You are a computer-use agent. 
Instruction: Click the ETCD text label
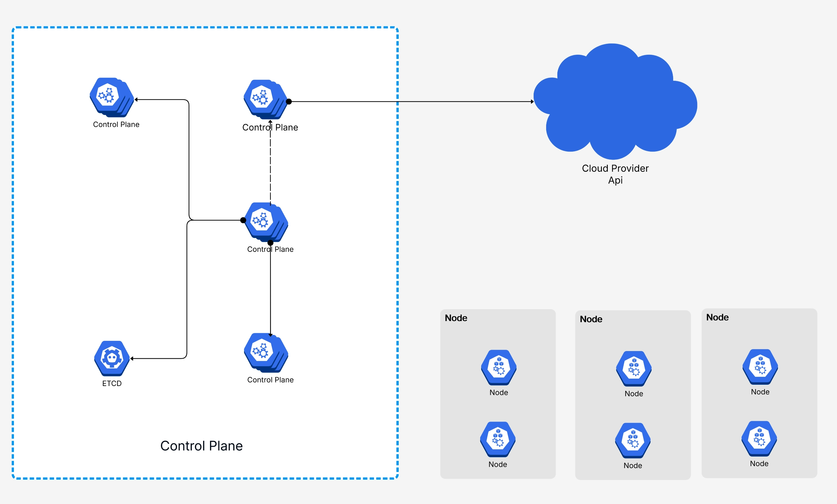(x=111, y=383)
